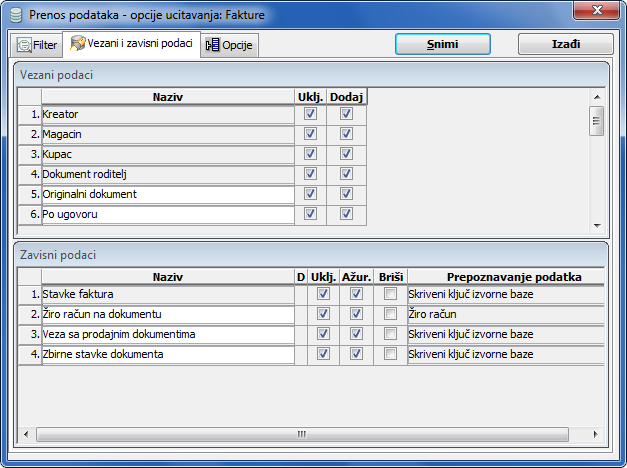Click right arrow of horizontal scrollbar
Viewport: 627px width, 468px height.
point(598,435)
